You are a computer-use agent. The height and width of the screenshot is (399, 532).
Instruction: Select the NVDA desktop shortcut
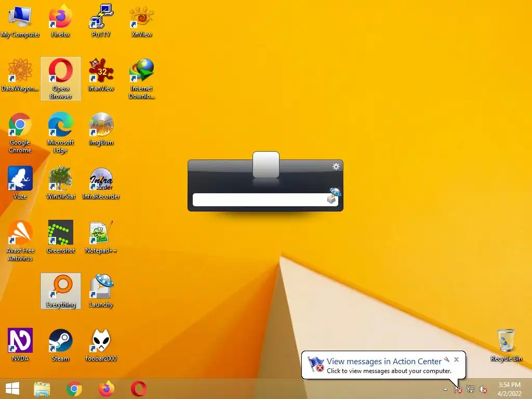[x=20, y=345]
